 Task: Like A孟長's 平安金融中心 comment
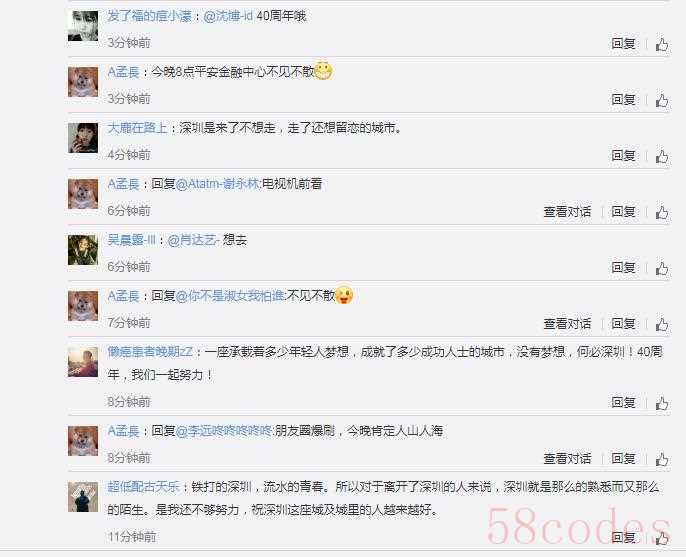(x=662, y=100)
